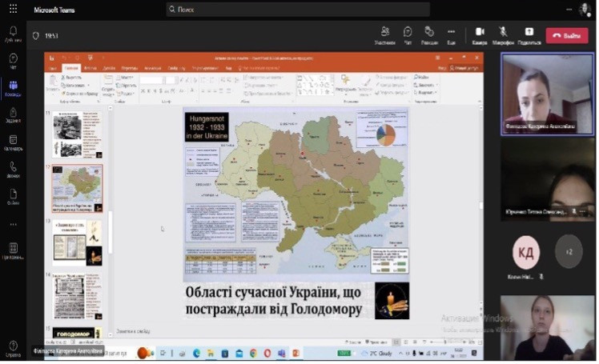
Task: Expand more apps ellipsis in left sidebar
Action: pos(13,225)
